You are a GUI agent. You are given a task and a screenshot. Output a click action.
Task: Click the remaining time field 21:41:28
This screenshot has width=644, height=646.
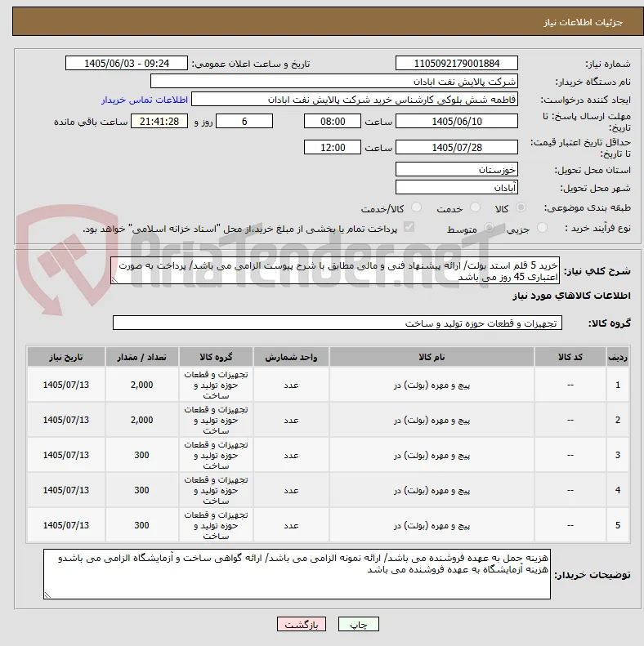159,122
